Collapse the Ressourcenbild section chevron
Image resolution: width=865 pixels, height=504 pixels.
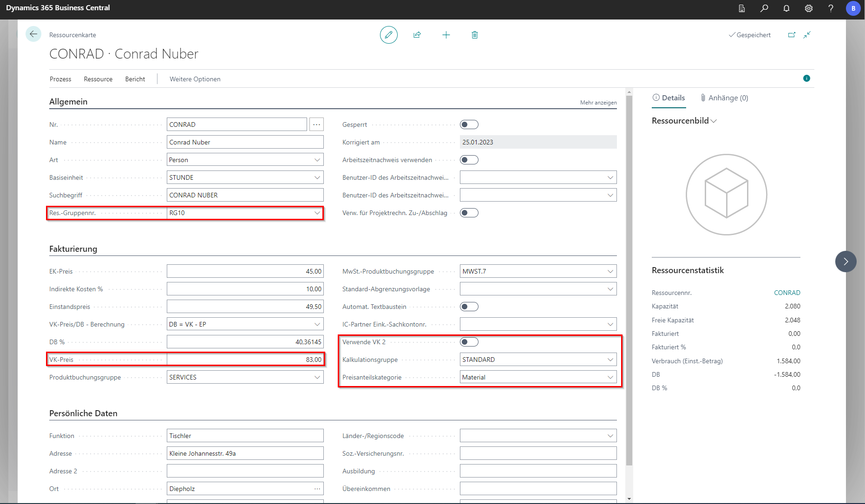tap(714, 121)
